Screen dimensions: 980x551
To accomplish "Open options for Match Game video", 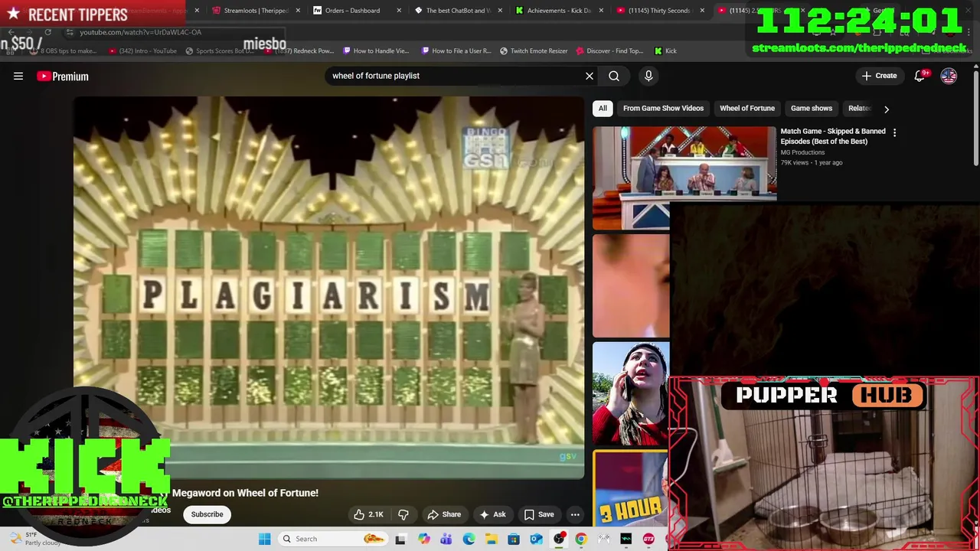I will click(x=894, y=132).
